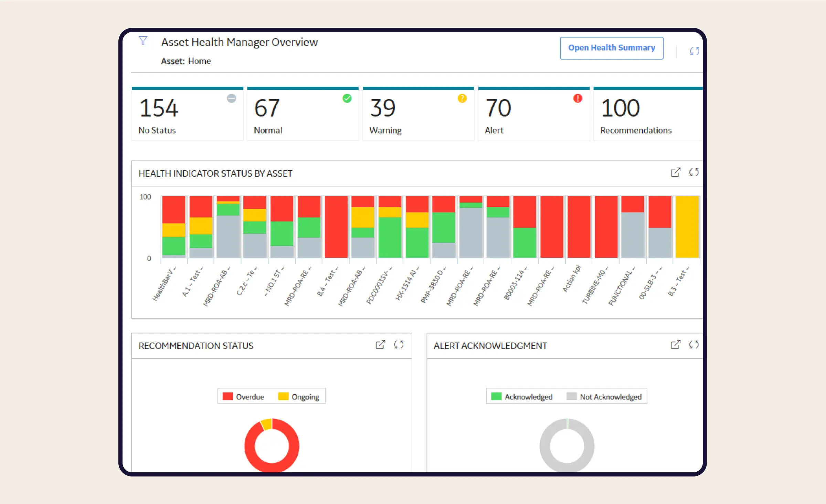Select the all-yellow B.3 - Test bar
826x504 pixels.
click(x=687, y=227)
